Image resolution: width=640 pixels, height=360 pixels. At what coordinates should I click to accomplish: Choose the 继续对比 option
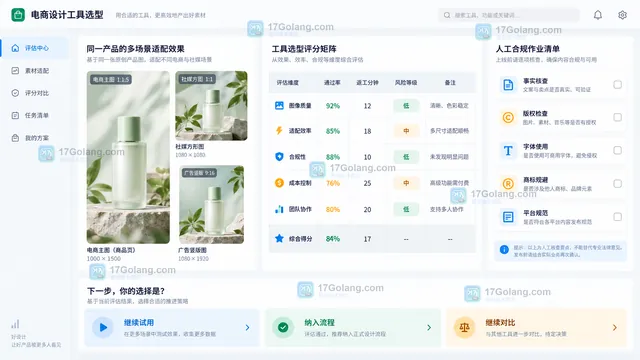pos(536,328)
